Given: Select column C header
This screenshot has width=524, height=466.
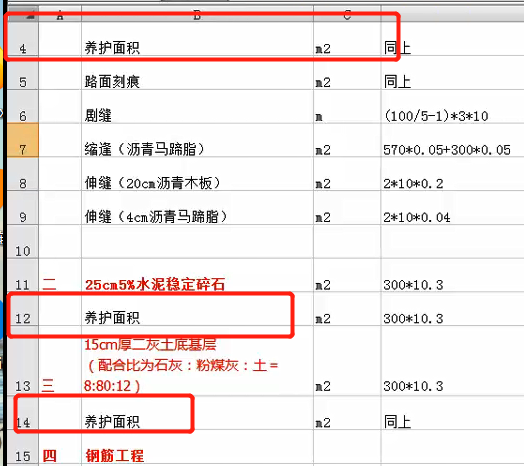Looking at the screenshot, I should [347, 15].
